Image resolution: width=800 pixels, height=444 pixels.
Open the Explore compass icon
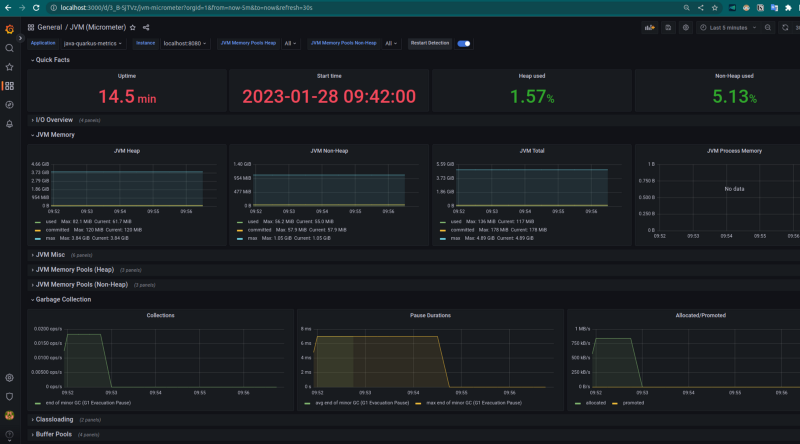coord(9,105)
